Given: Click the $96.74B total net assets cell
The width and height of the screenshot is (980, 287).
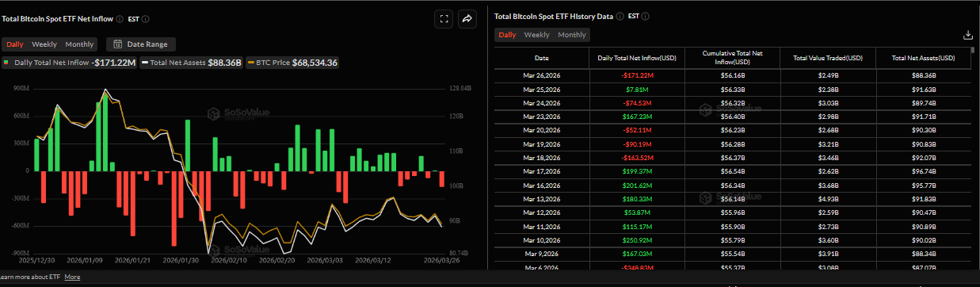Looking at the screenshot, I should click(923, 172).
